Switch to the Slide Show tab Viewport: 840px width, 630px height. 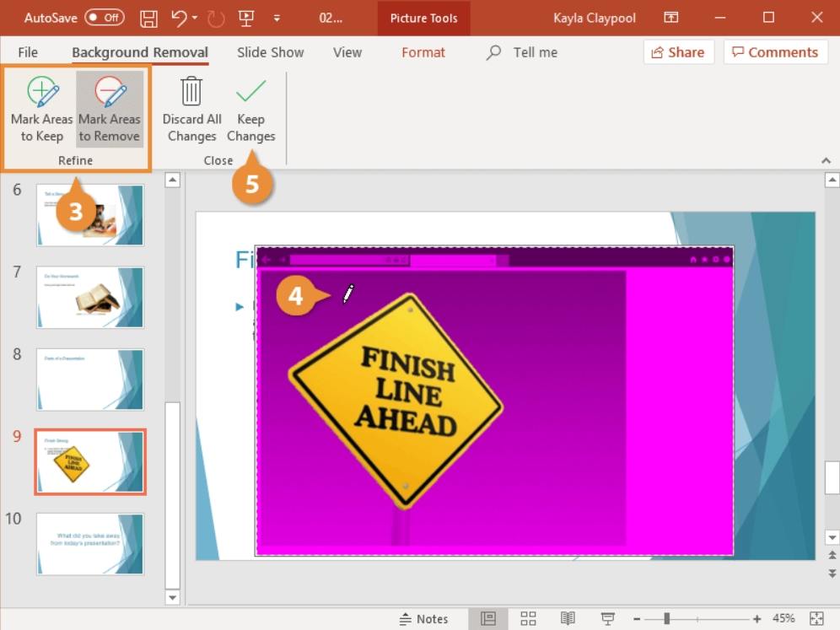270,52
